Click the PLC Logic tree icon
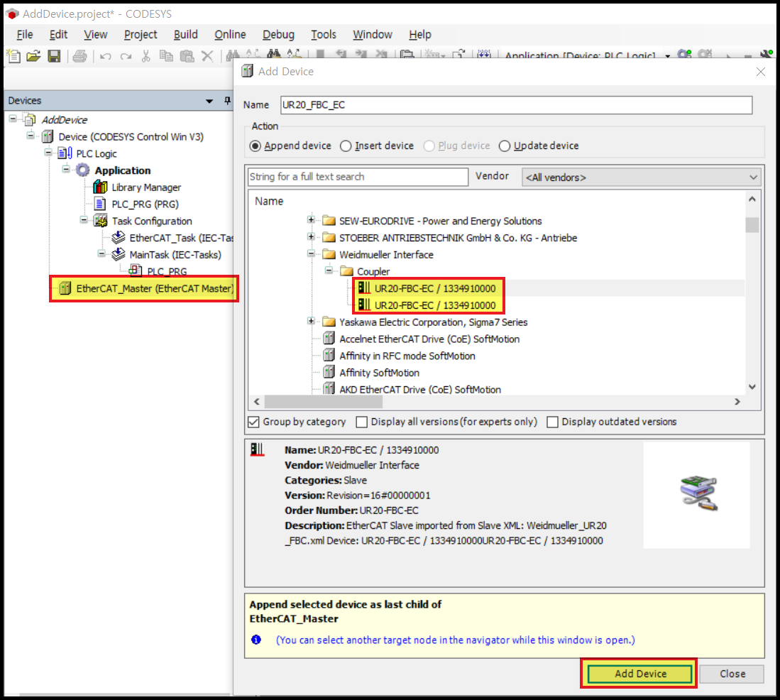Viewport: 780px width, 700px height. 65,153
